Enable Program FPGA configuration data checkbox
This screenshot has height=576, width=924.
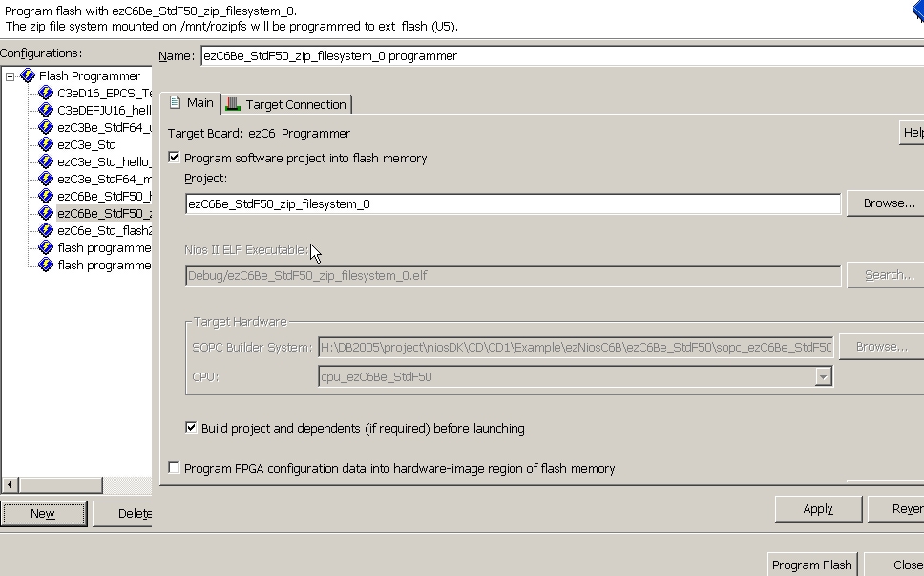click(174, 468)
